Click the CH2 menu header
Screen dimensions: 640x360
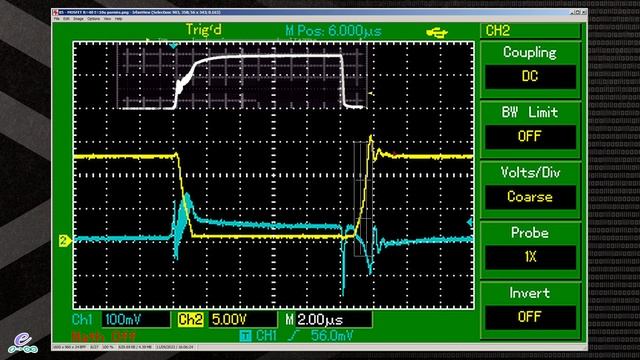[x=530, y=31]
